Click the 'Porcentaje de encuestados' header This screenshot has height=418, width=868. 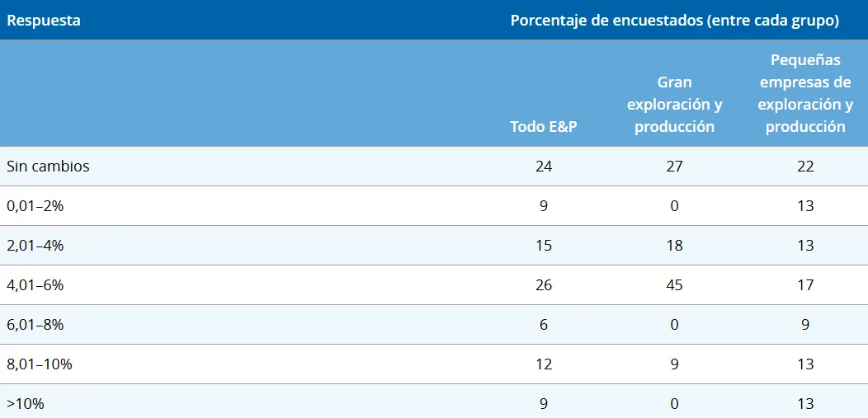(674, 21)
